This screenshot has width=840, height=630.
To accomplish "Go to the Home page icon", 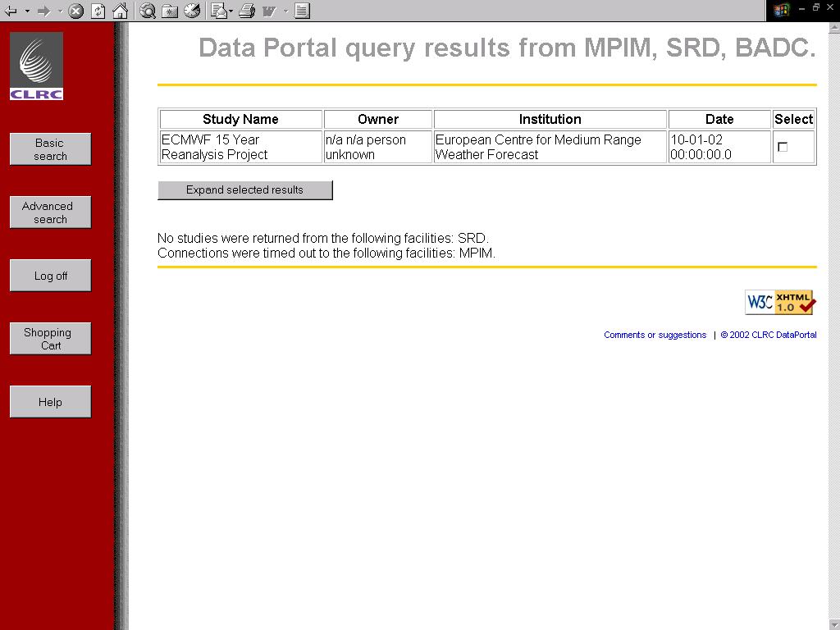I will (x=121, y=11).
